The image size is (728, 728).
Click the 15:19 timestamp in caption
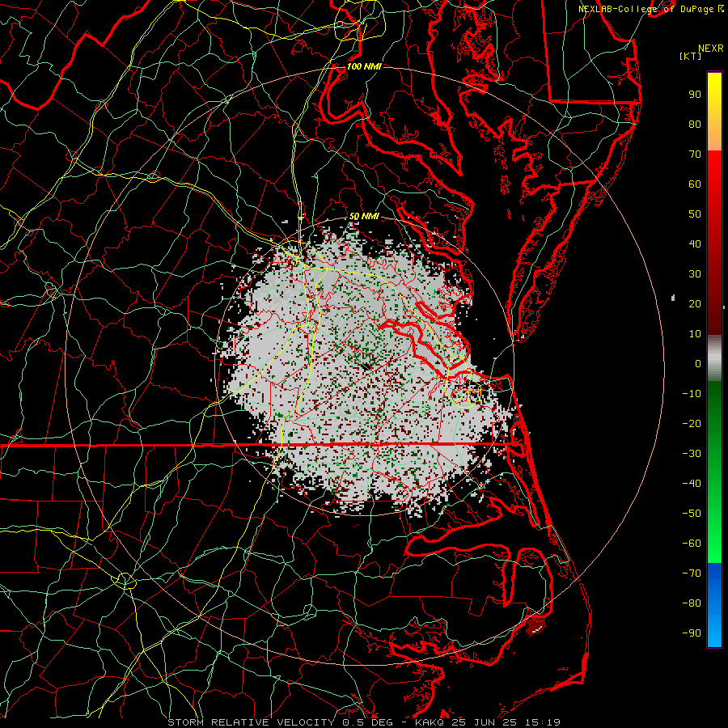pos(542,722)
